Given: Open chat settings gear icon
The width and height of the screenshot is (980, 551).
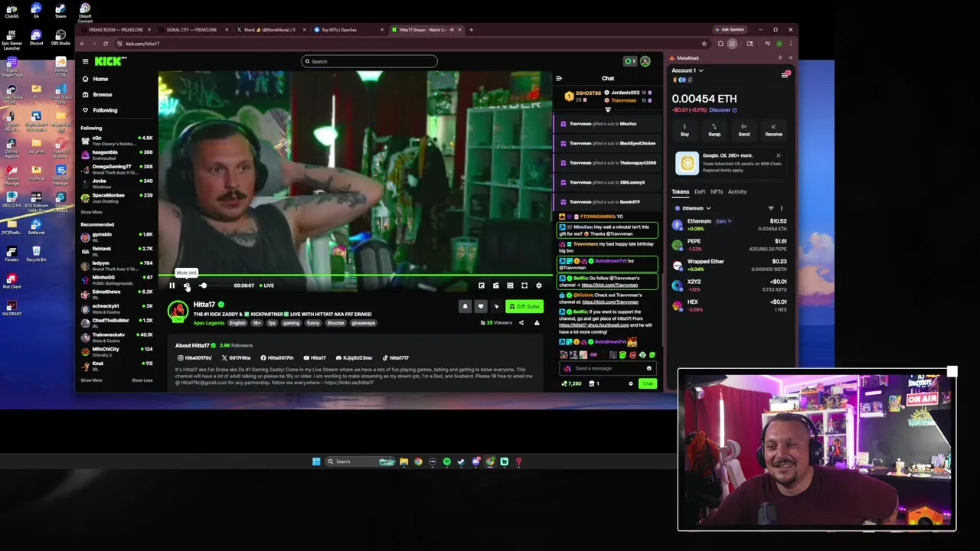Looking at the screenshot, I should [631, 383].
